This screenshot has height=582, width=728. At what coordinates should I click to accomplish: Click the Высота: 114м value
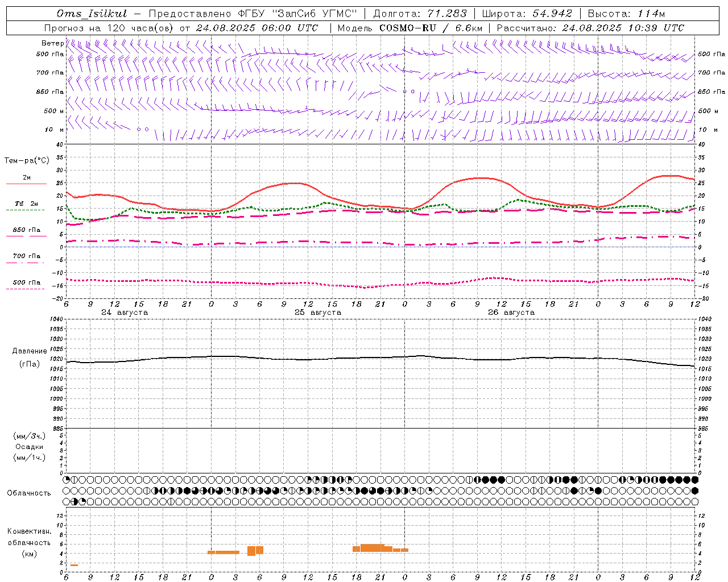[x=626, y=14]
